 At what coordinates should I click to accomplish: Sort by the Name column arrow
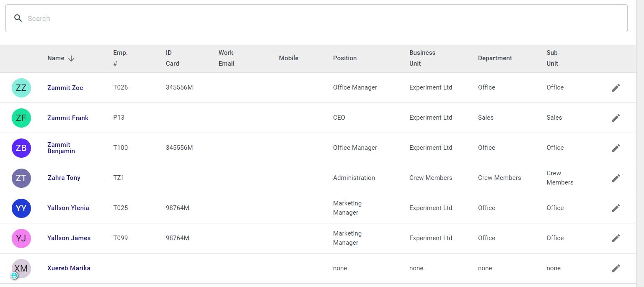click(71, 59)
